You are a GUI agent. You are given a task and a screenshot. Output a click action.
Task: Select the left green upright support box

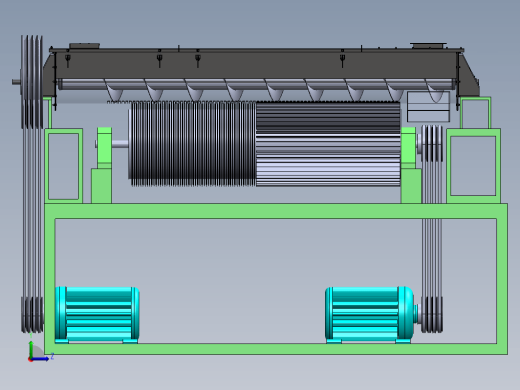click(x=64, y=166)
